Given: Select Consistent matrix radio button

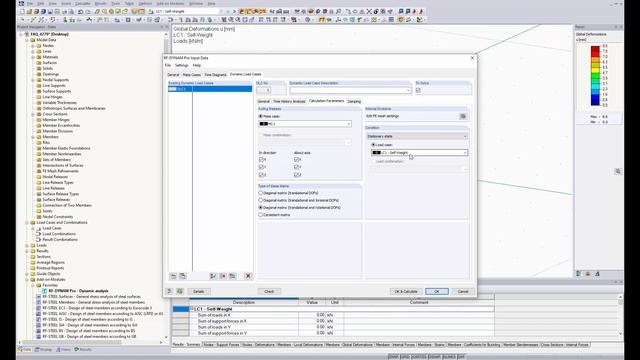Looking at the screenshot, I should click(260, 215).
